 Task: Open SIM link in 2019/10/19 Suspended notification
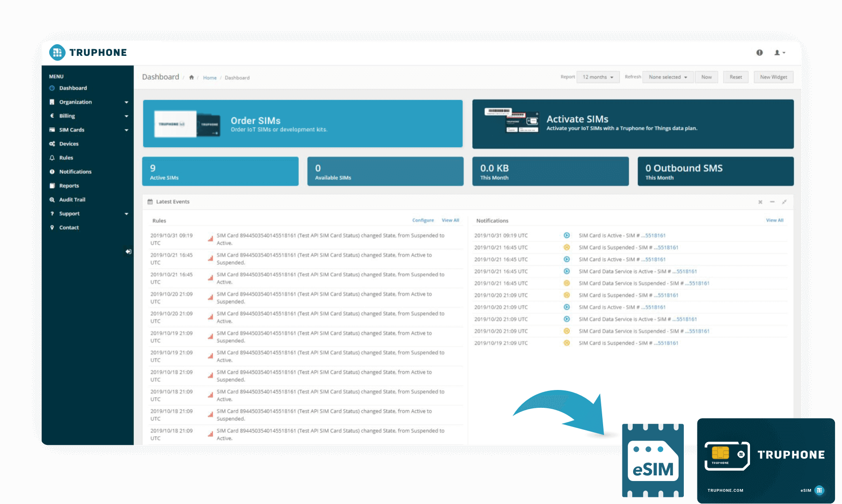666,343
